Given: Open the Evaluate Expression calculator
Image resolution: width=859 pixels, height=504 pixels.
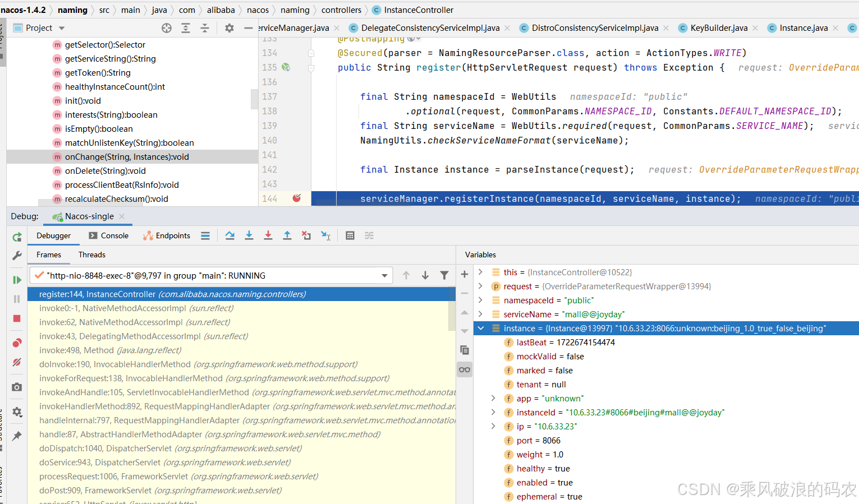Looking at the screenshot, I should [350, 236].
